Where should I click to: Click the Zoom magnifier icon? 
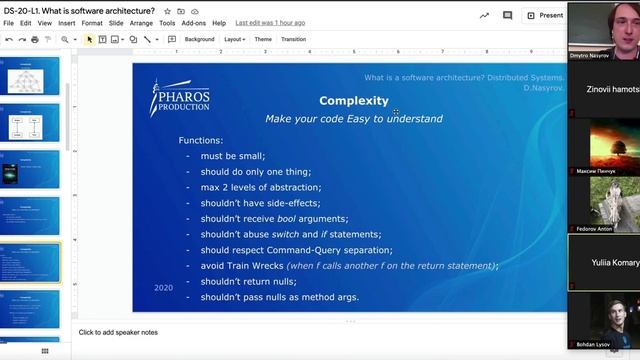[x=64, y=40]
